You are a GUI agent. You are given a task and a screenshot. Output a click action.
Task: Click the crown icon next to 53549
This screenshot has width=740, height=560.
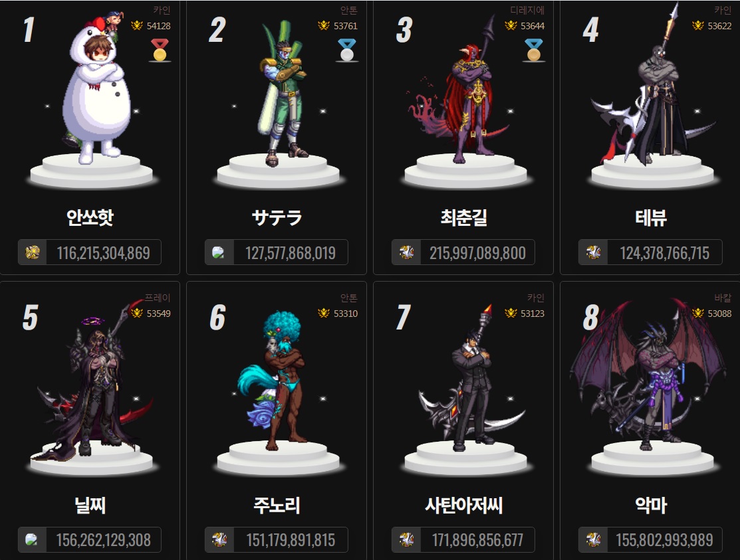coord(137,313)
